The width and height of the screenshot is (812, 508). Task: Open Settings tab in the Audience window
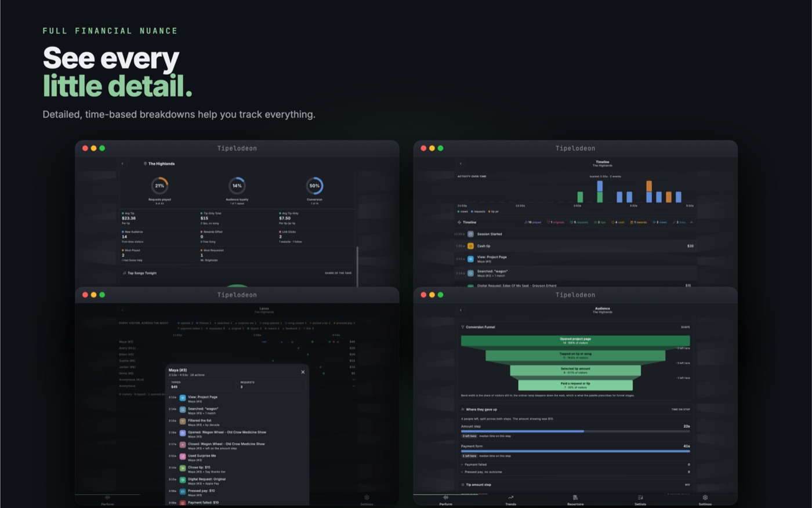click(x=705, y=500)
